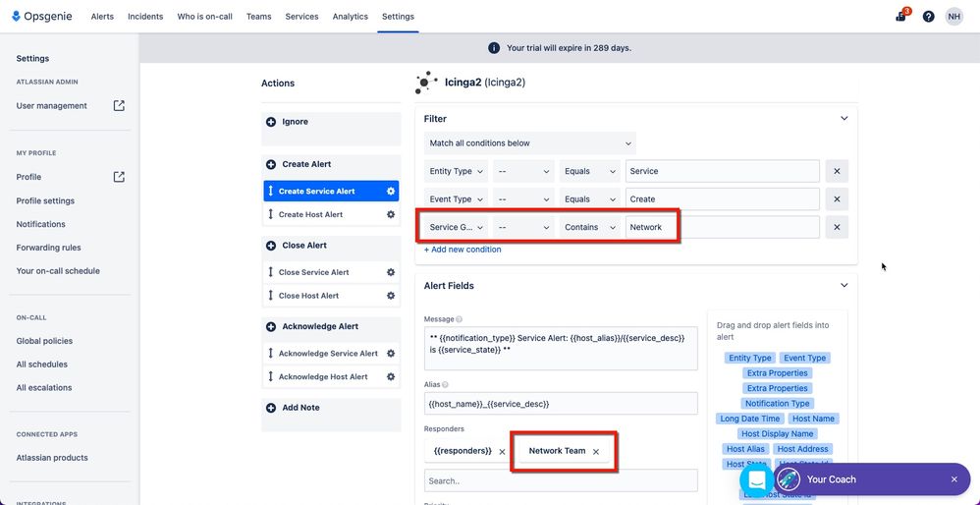Open the Equals operator dropdown for Event Type
This screenshot has height=505, width=980.
[589, 199]
